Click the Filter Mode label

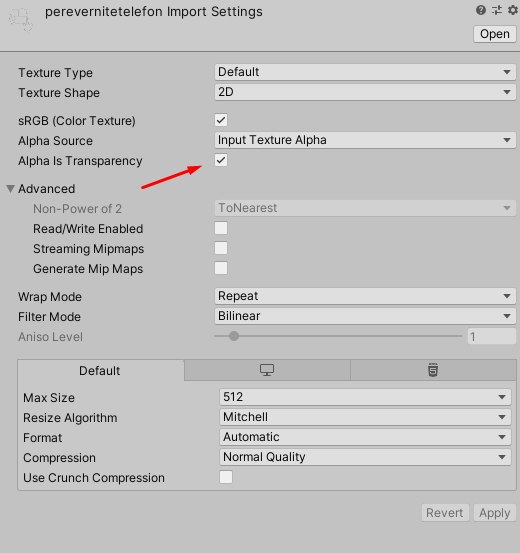49,317
